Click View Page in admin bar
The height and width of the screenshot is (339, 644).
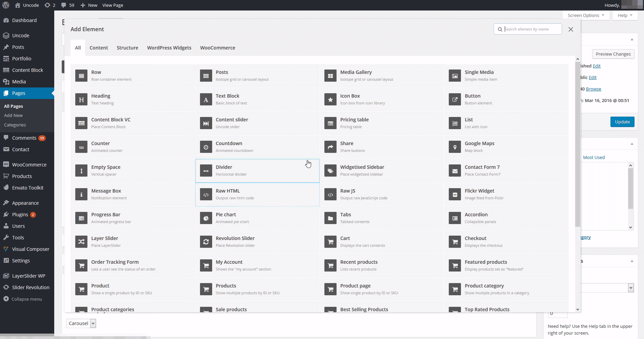(x=113, y=5)
